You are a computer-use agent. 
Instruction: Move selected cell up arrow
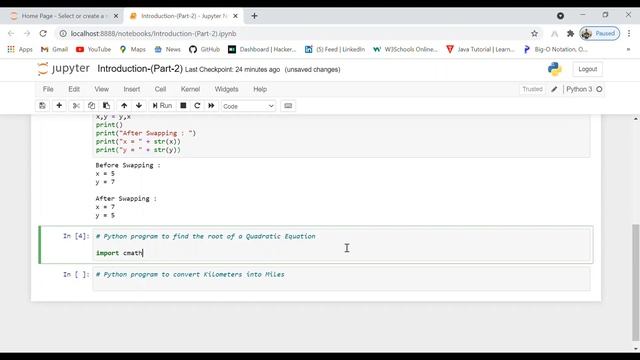pos(124,106)
